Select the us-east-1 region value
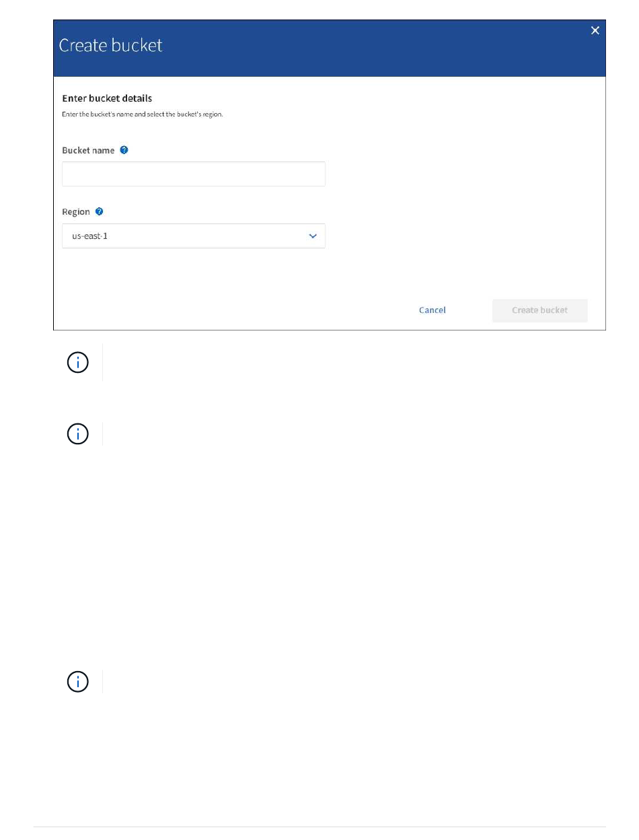Screen dimensions: 639x840 90,236
